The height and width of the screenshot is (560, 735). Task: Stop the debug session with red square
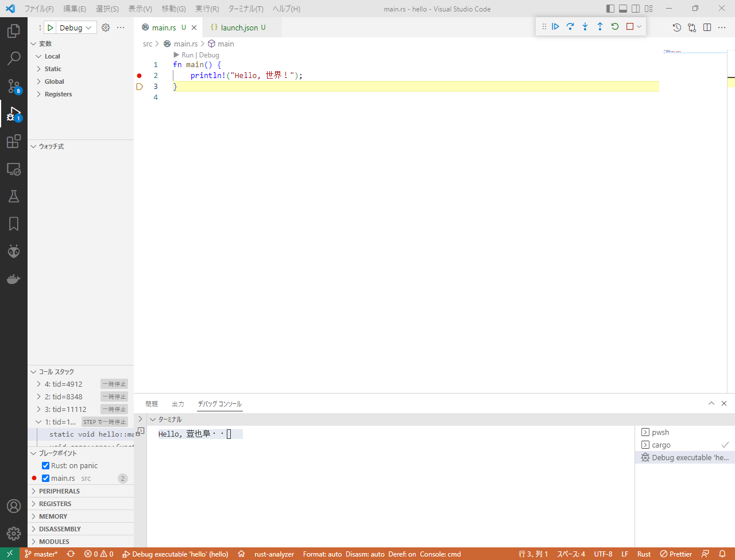630,26
